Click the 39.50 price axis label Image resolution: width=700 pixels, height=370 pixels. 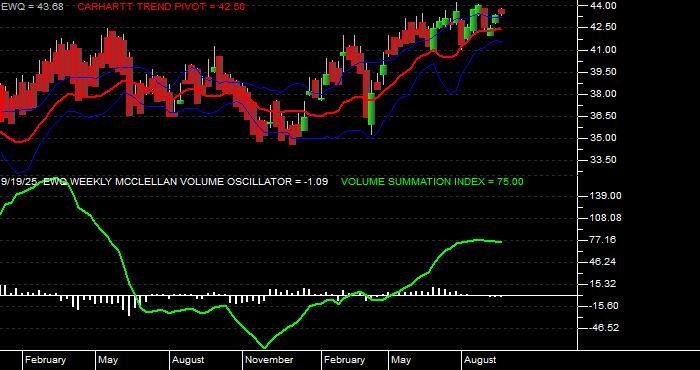pyautogui.click(x=603, y=72)
